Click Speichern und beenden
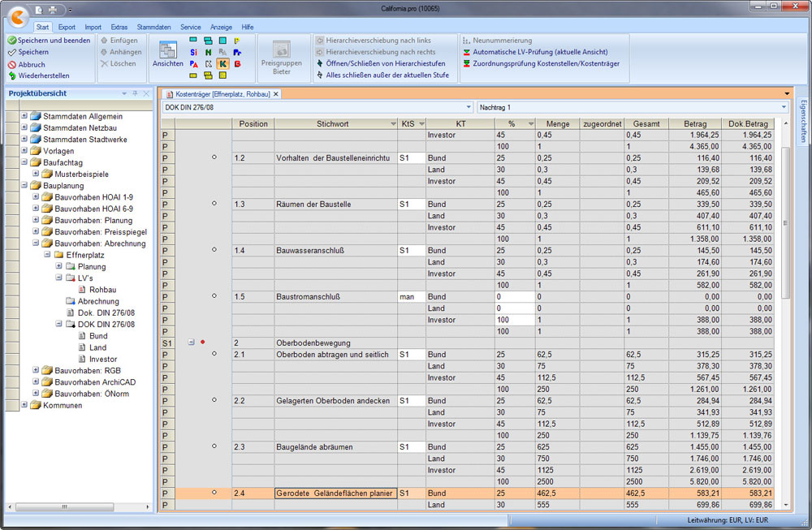This screenshot has width=812, height=530. [49, 40]
